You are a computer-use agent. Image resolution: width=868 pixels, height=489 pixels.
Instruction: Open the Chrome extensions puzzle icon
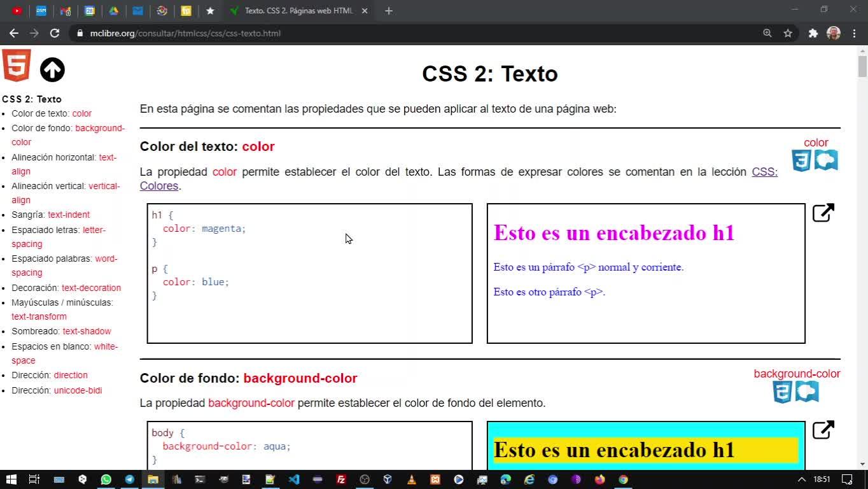(813, 33)
